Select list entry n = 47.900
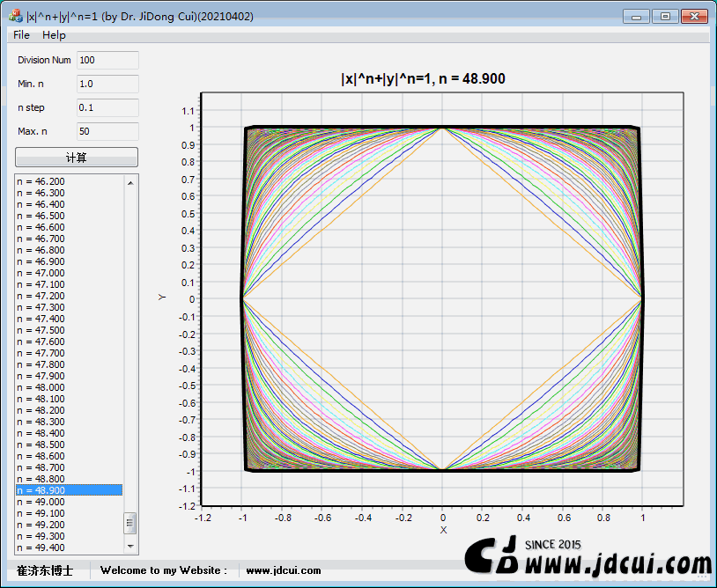This screenshot has width=717, height=588. tap(69, 376)
